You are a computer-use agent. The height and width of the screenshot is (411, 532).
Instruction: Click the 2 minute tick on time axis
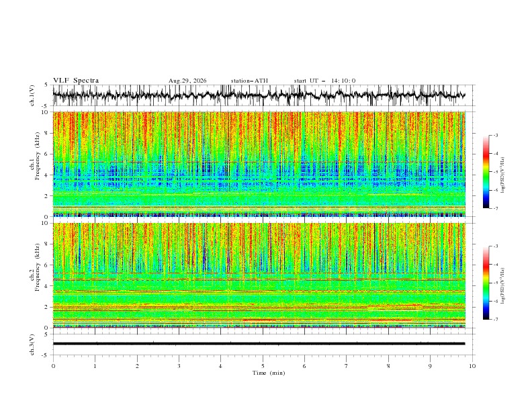(x=137, y=366)
